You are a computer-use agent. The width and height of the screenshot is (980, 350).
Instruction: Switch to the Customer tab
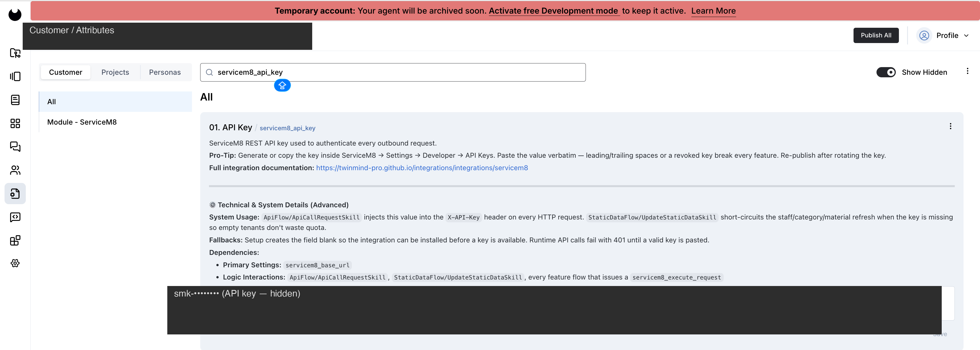[x=66, y=72]
